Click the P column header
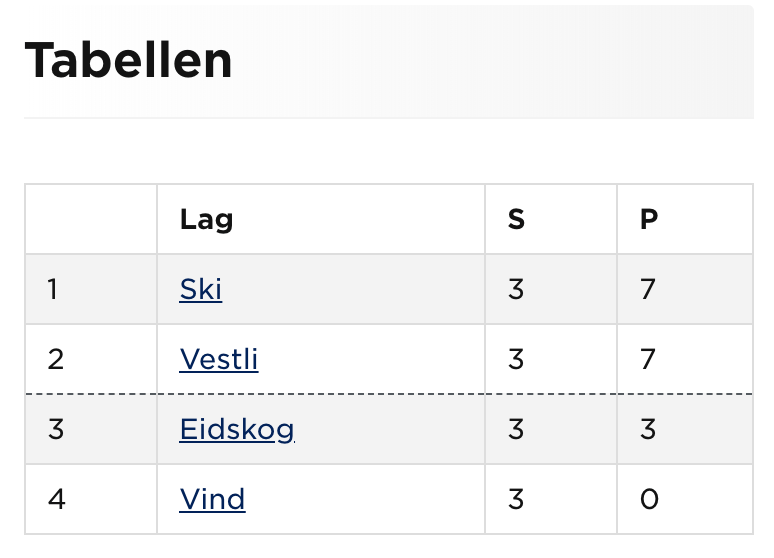The width and height of the screenshot is (774, 558). point(649,219)
